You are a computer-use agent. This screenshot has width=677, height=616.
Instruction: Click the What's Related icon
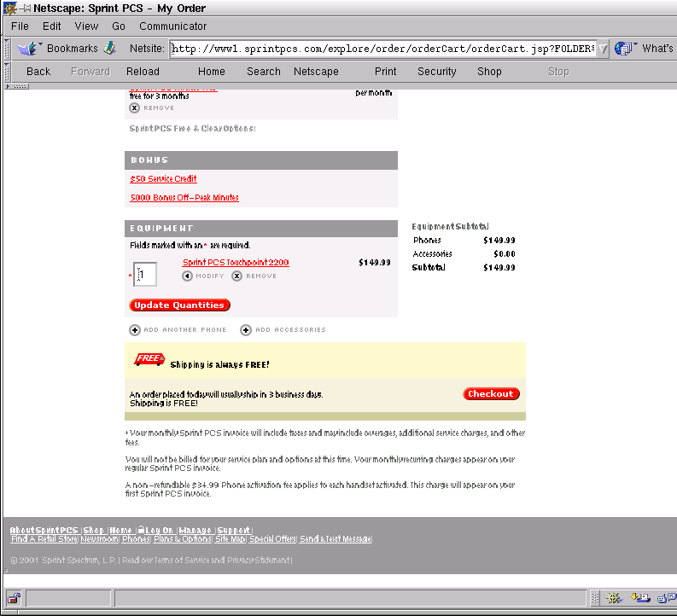624,49
